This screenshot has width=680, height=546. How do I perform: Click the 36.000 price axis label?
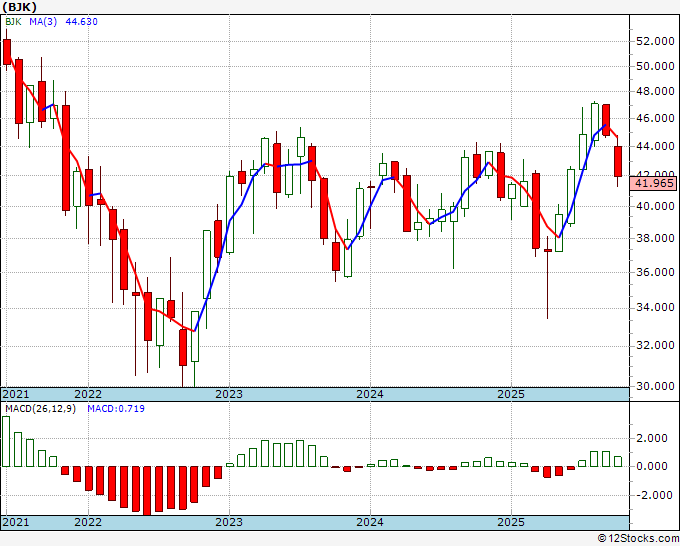coord(655,272)
